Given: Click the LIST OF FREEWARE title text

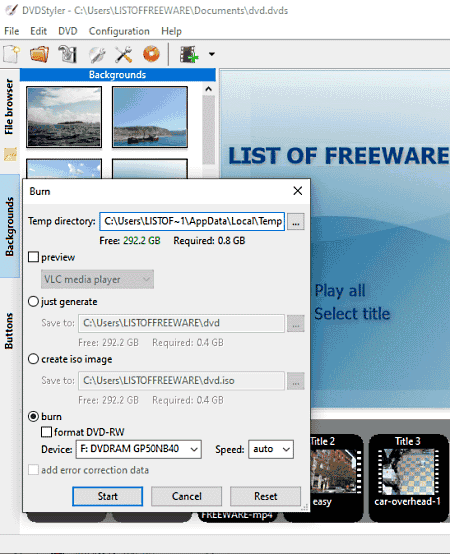Looking at the screenshot, I should 338,156.
